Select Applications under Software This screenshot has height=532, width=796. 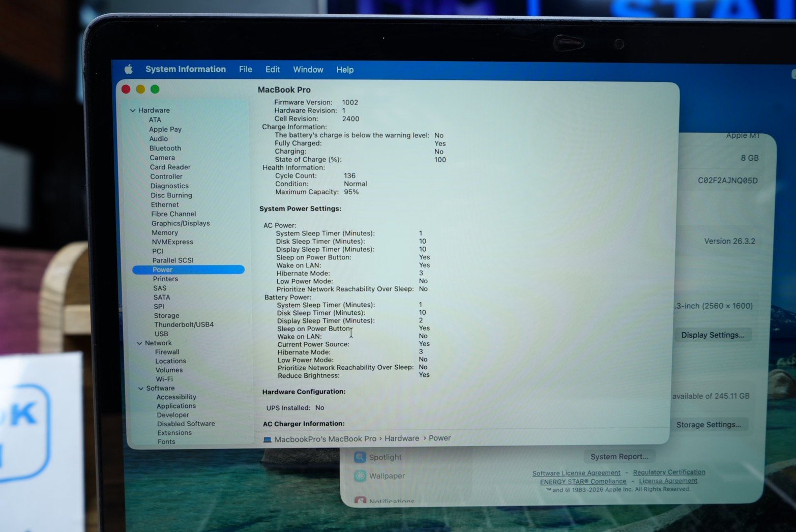[176, 406]
